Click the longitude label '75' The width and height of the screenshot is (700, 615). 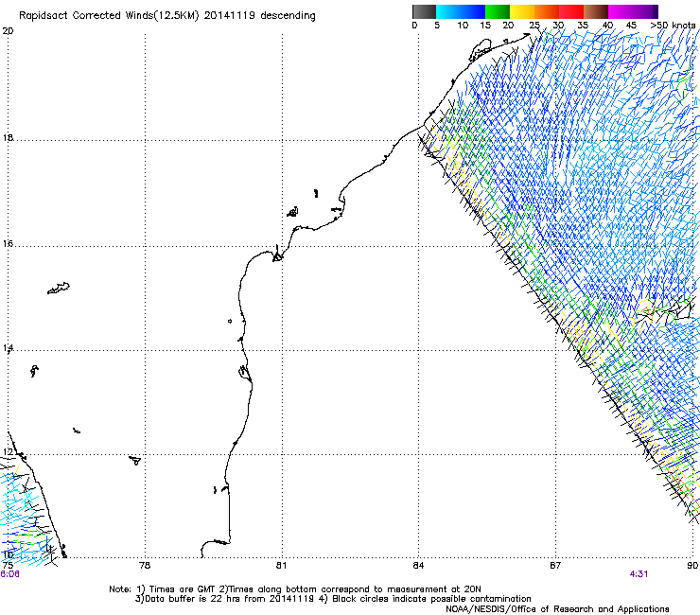point(8,566)
